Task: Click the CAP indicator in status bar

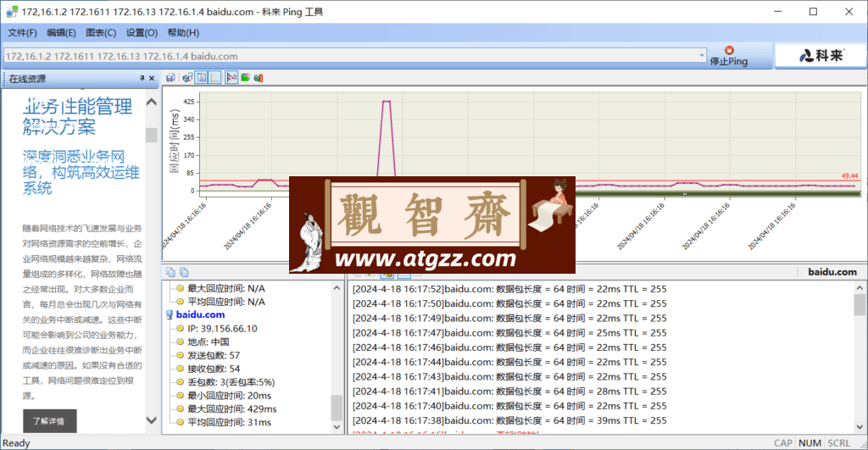Action: pos(782,443)
